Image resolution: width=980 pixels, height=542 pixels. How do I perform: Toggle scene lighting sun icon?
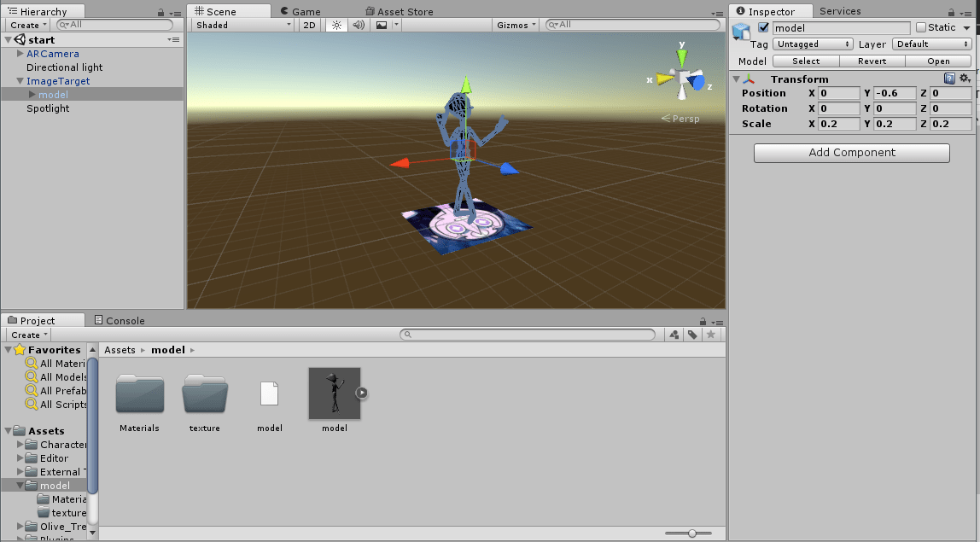coord(337,25)
